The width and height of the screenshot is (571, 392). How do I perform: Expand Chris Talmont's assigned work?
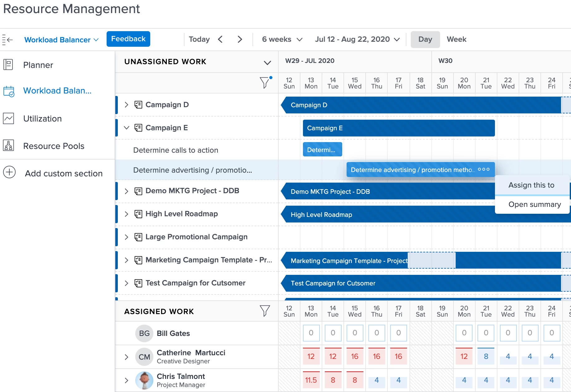(126, 380)
